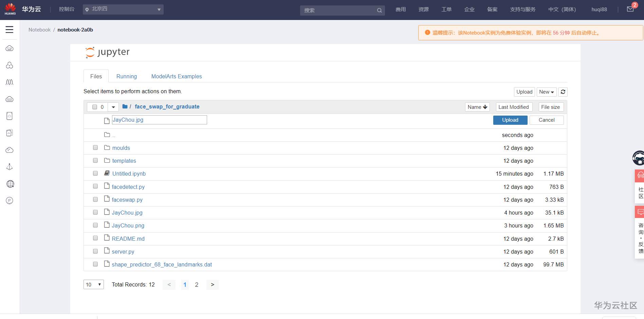The height and width of the screenshot is (319, 644).
Task: Open the 企业 top menu
Action: [470, 9]
